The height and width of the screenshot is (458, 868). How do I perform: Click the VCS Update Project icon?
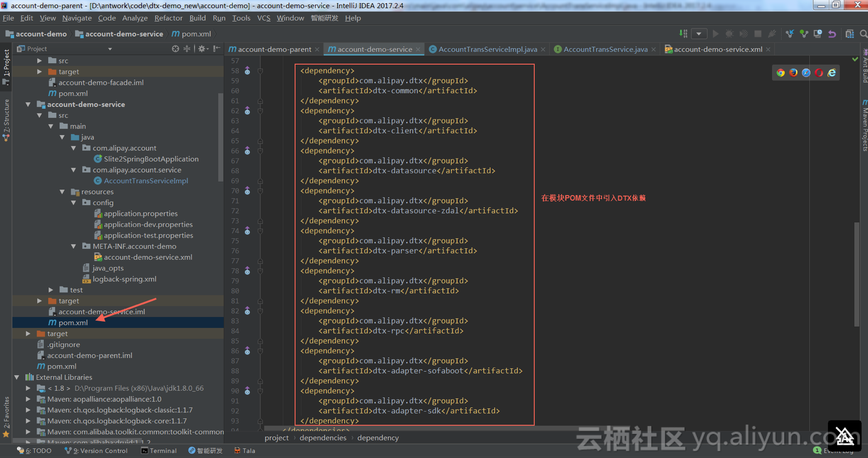[x=790, y=34]
